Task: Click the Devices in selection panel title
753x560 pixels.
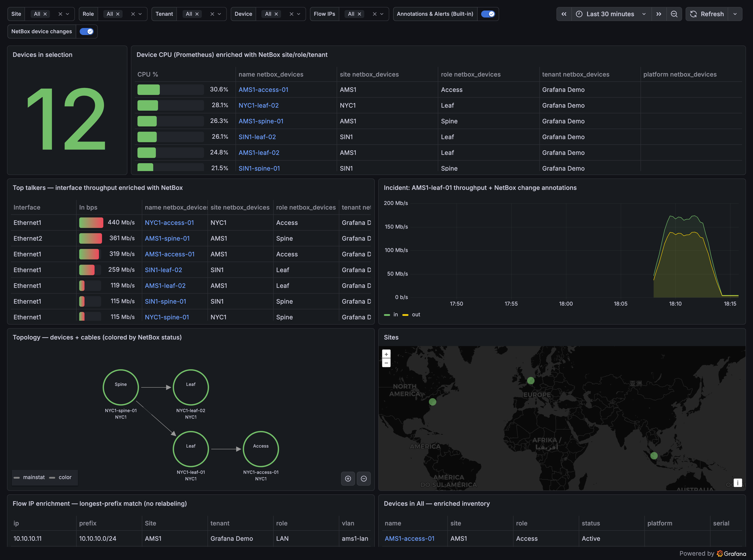Action: pos(42,54)
